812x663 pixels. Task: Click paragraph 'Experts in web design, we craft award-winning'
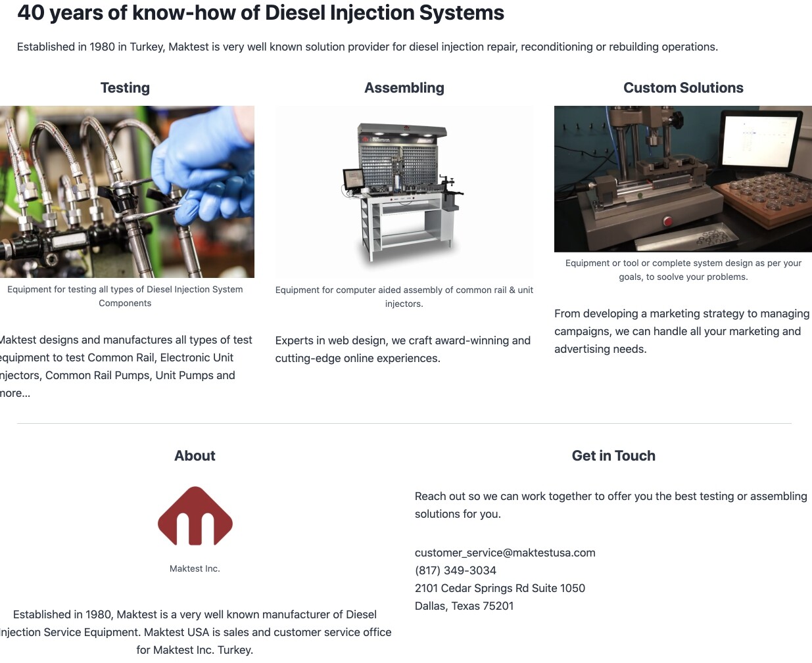pyautogui.click(x=403, y=350)
